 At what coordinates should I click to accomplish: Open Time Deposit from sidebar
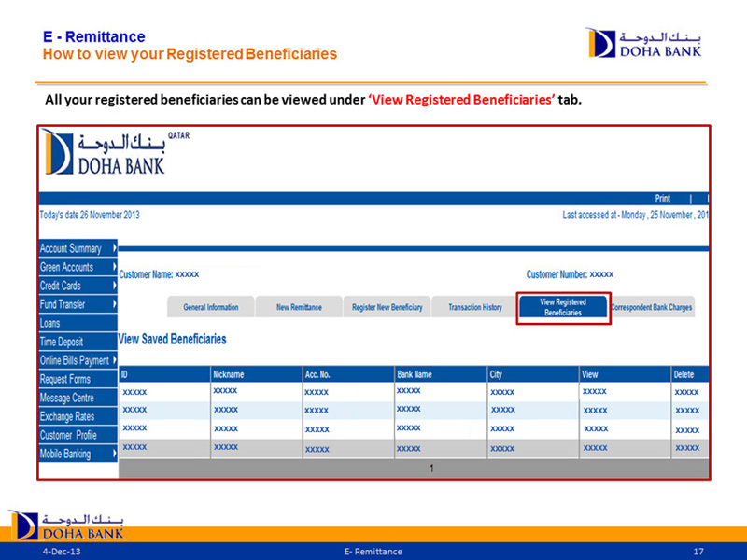pos(62,342)
